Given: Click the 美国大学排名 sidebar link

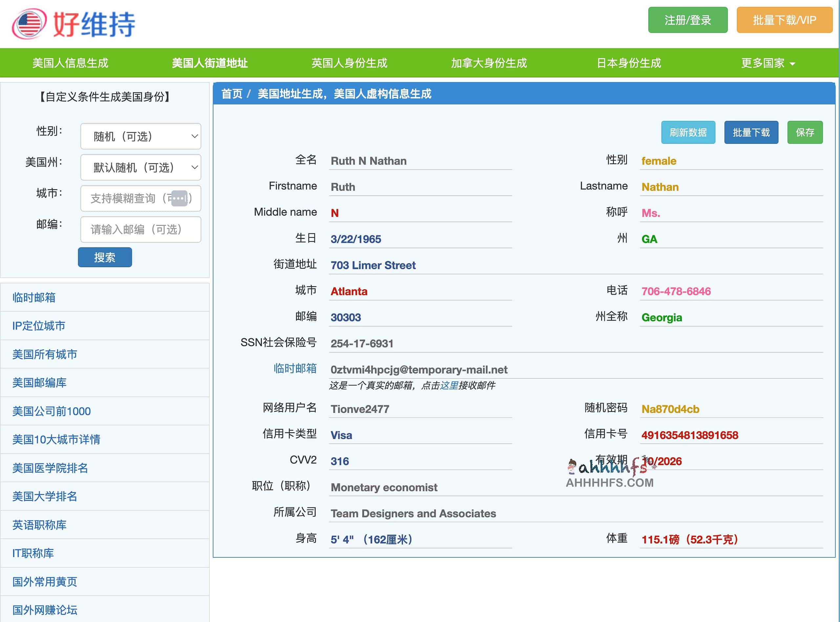Looking at the screenshot, I should (44, 497).
